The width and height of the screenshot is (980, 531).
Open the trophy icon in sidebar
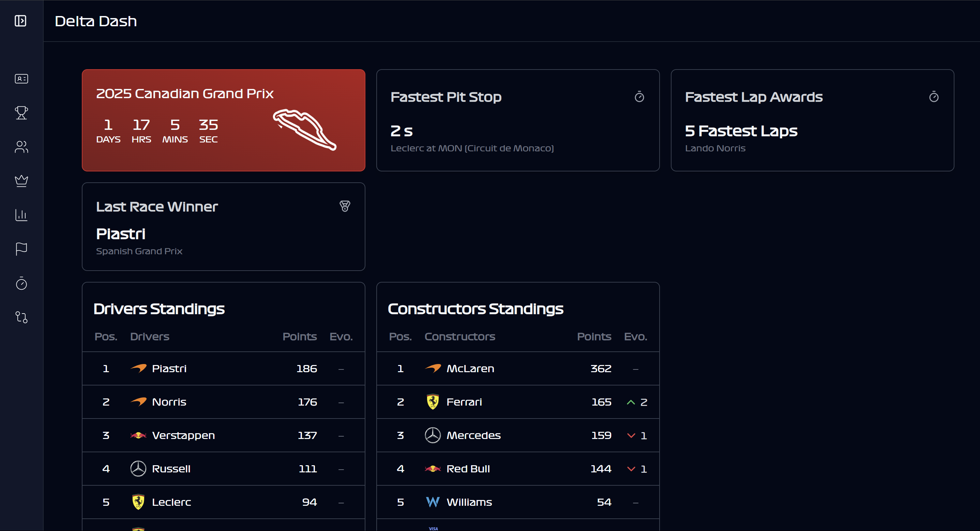(21, 112)
